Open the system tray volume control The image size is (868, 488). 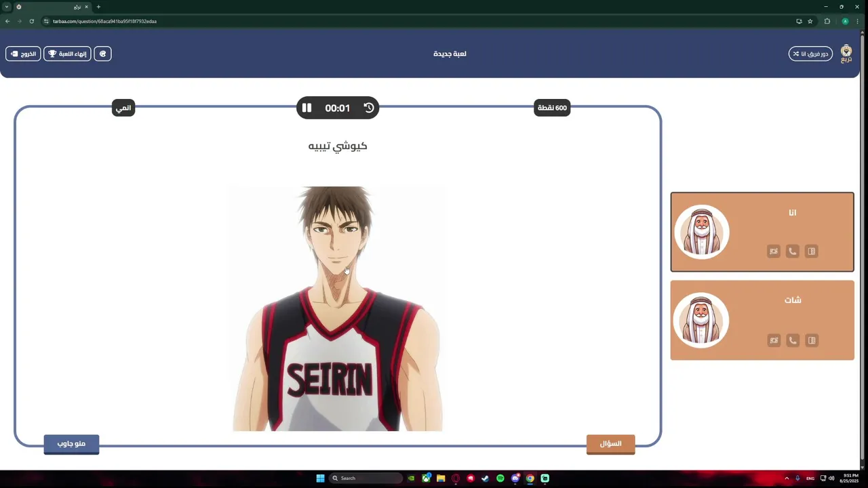point(831,478)
